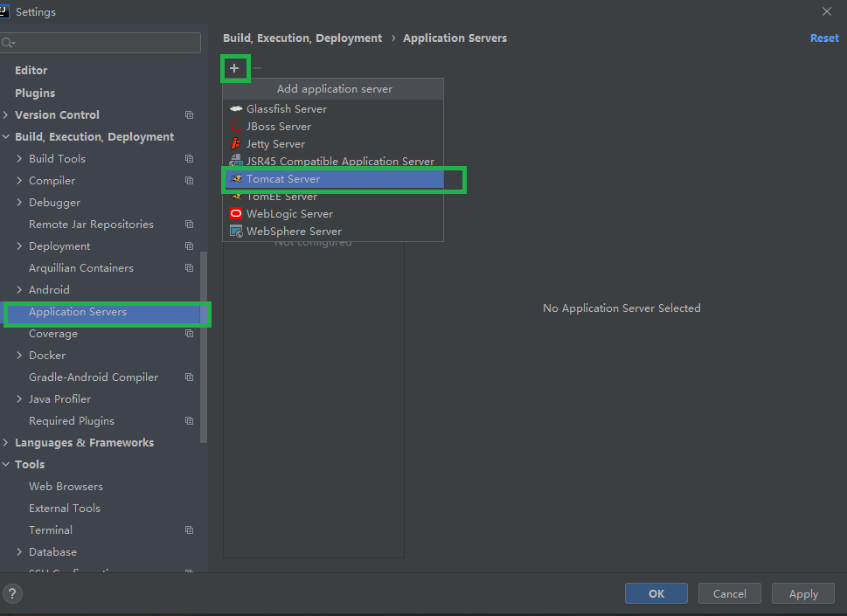Expand the Build Tools node
The height and width of the screenshot is (616, 847).
click(19, 159)
